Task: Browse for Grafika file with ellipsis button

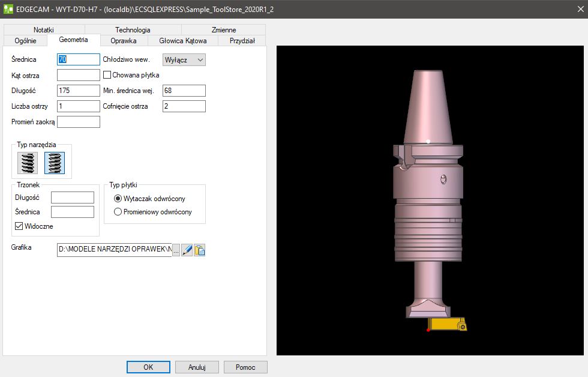Action: coord(176,250)
